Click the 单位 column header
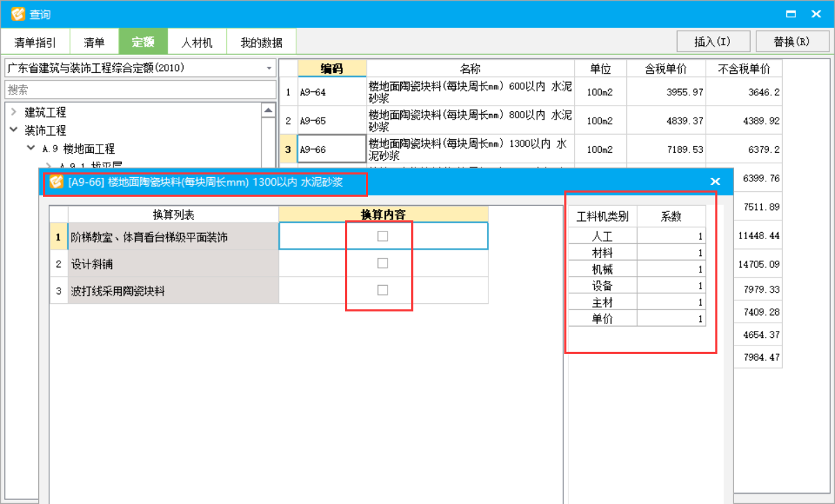Viewport: 835px width, 504px height. pyautogui.click(x=601, y=69)
